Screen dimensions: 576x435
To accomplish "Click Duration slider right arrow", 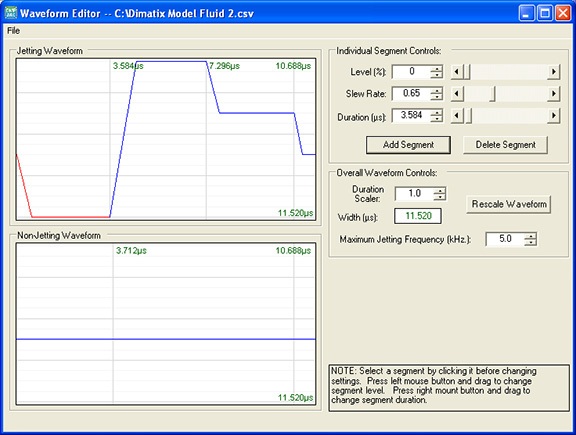I will tap(554, 116).
